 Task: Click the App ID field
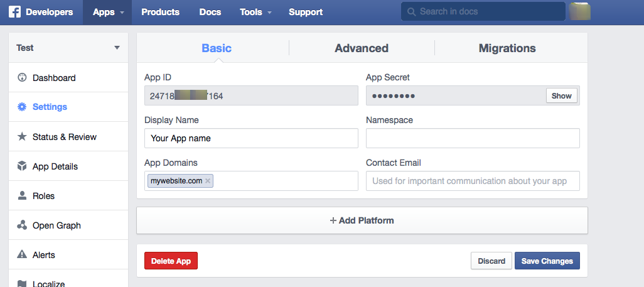coord(251,96)
